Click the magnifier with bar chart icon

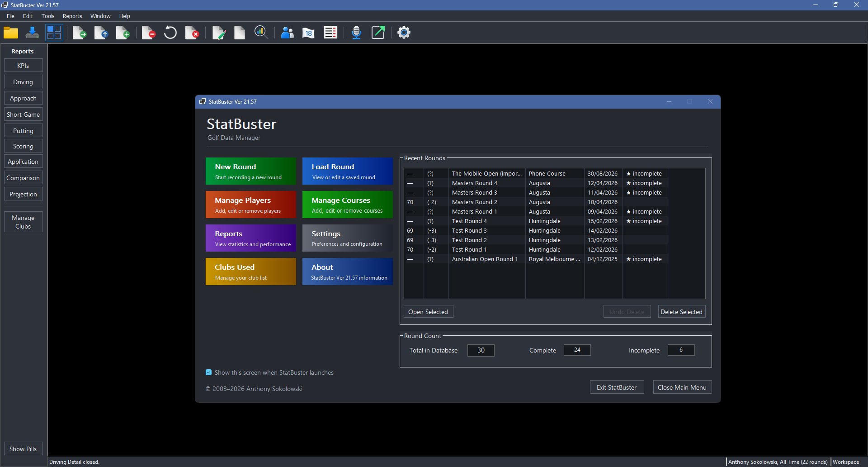261,33
